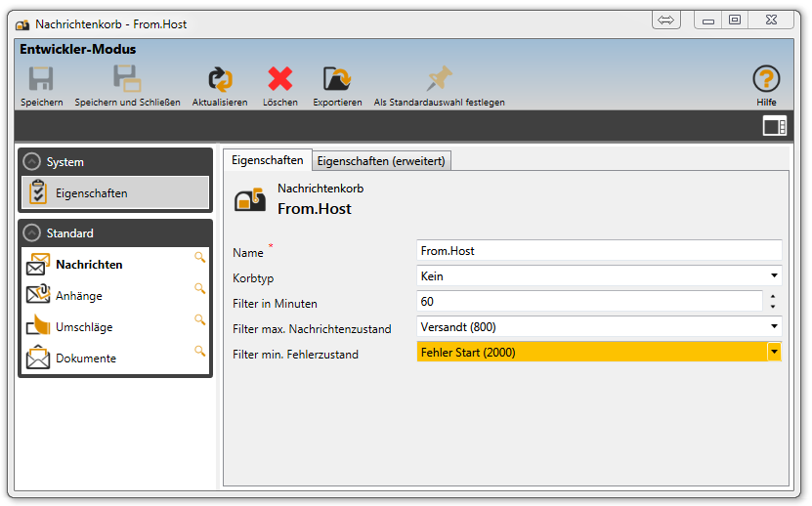Click the Name input field
The height and width of the screenshot is (506, 812).
pos(598,251)
